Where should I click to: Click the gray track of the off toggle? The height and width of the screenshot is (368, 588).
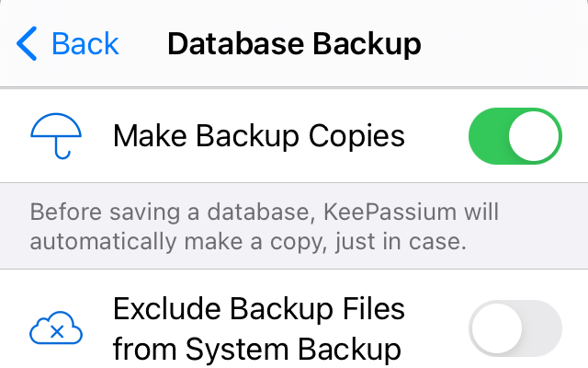pyautogui.click(x=542, y=328)
